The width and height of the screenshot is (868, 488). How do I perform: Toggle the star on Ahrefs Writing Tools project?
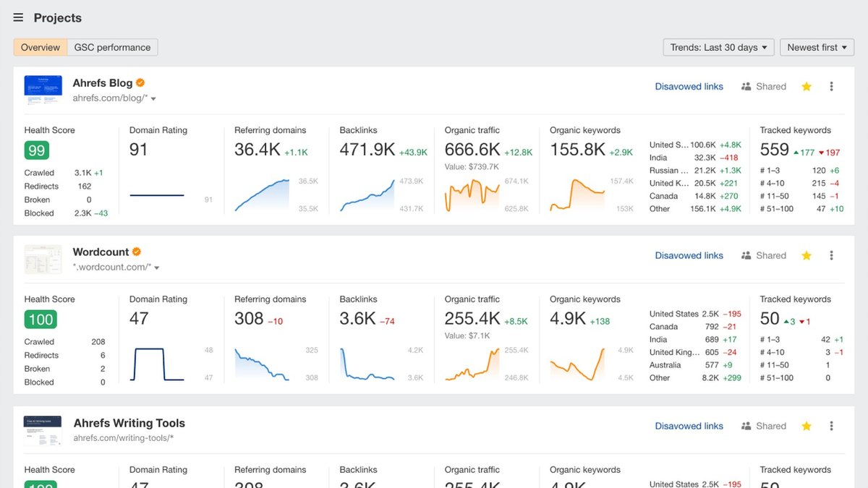coord(807,427)
